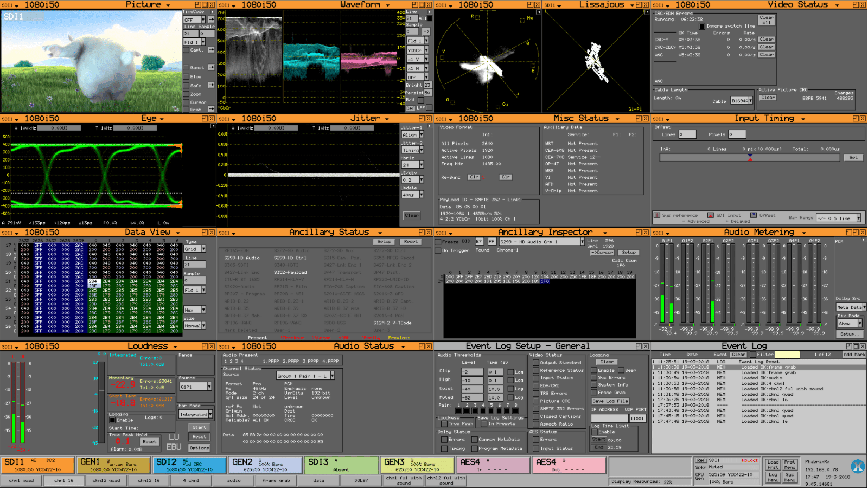
Task: Open Jitter-1 Align dropdown
Action: [412, 135]
